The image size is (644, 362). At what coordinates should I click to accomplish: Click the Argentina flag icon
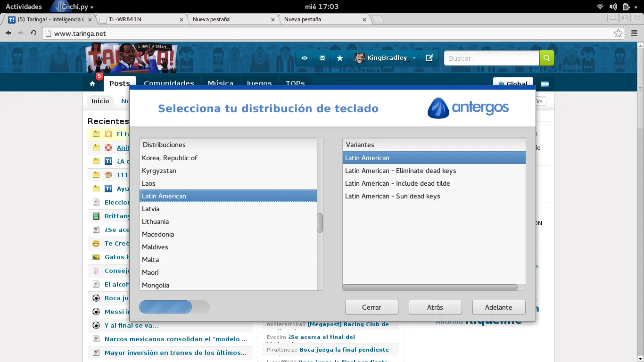545,84
